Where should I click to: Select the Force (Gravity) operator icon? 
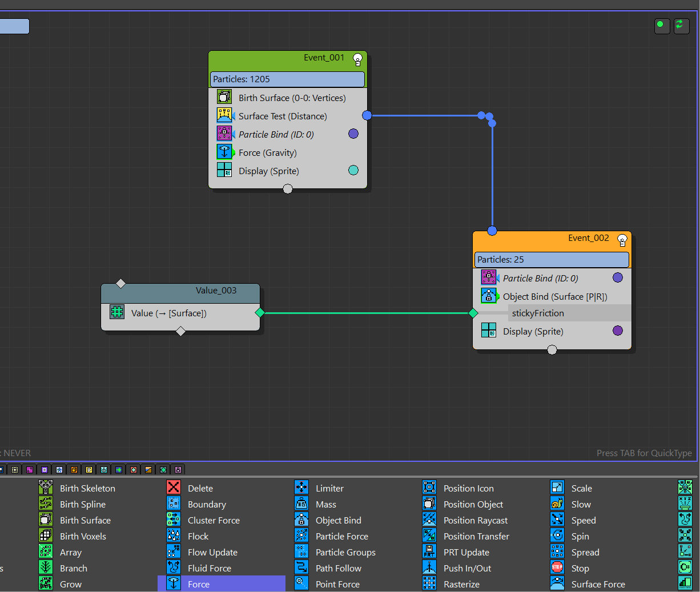(x=224, y=152)
